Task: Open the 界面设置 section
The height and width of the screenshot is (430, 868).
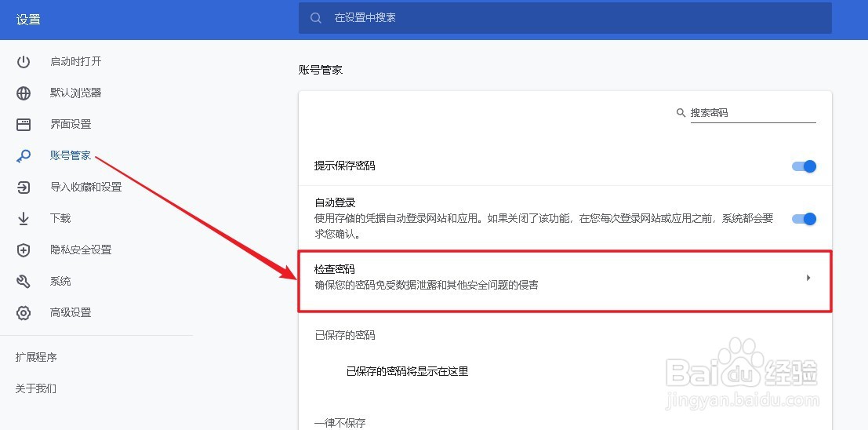Action: coord(71,125)
